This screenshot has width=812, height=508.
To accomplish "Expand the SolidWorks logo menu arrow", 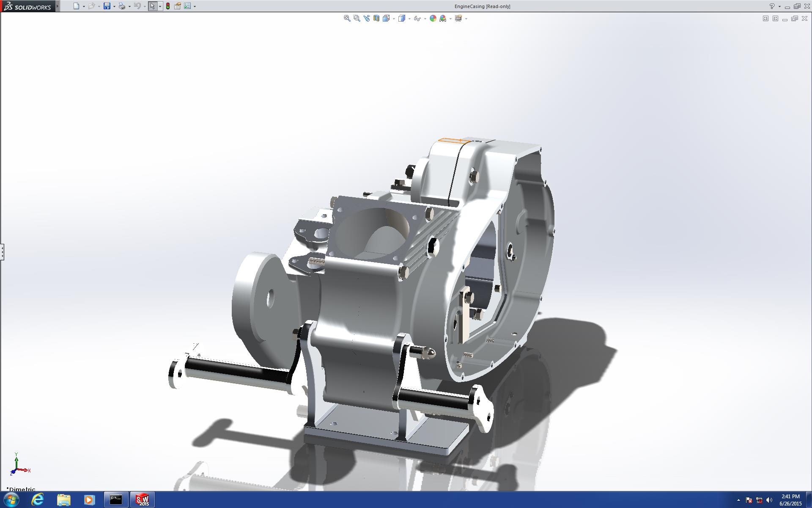I will pyautogui.click(x=58, y=6).
